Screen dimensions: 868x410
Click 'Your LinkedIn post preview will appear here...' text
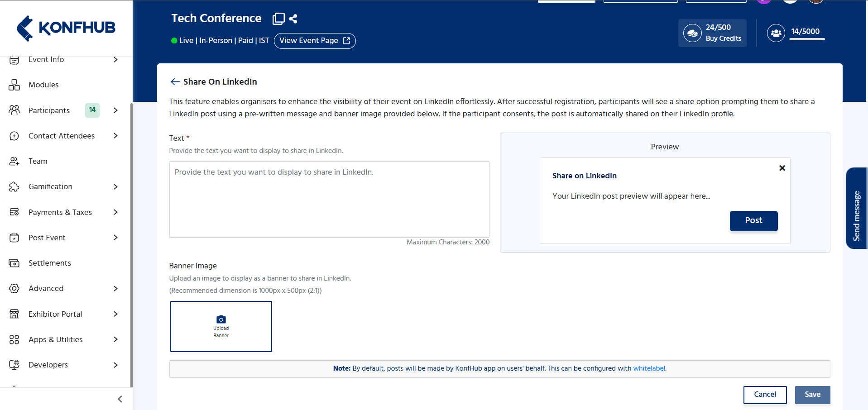631,196
